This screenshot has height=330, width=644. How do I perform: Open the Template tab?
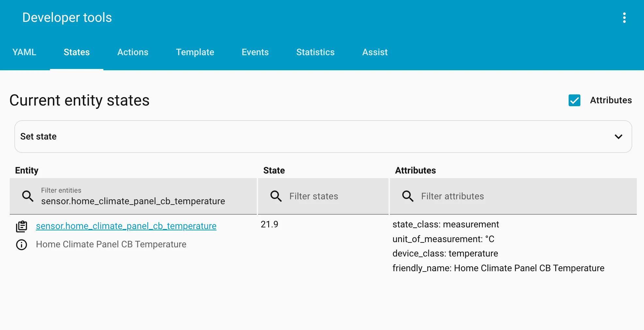click(195, 52)
